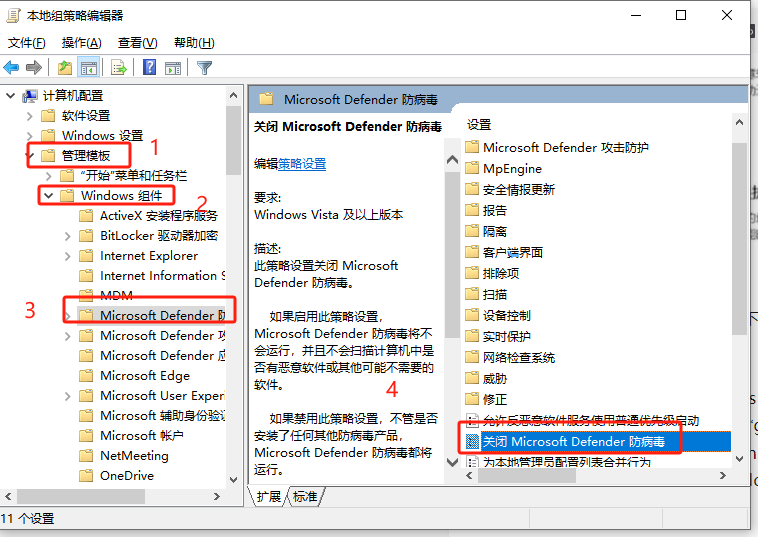Viewport: 758px width, 537px height.
Task: Click the tree pane vertical scrollbar thumb
Action: pyautogui.click(x=233, y=140)
